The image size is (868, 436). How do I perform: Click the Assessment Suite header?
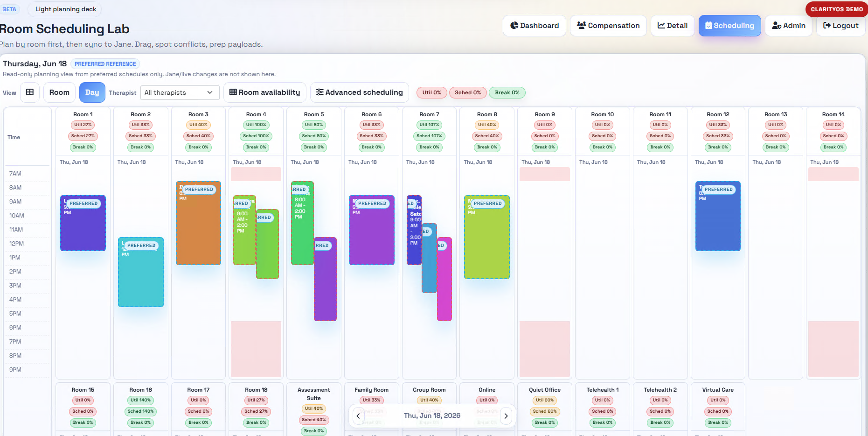[x=314, y=394]
